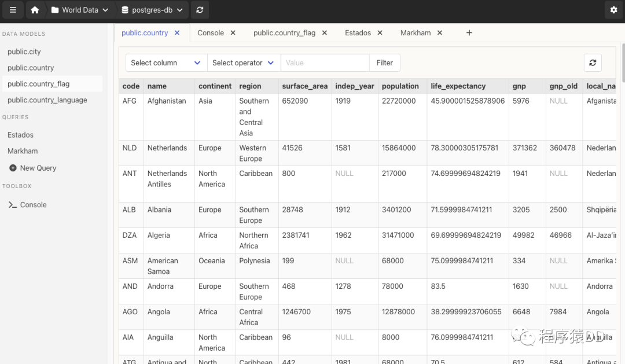Screen dimensions: 625x364
Task: Open Console from the Toolbox
Action: 28,204
